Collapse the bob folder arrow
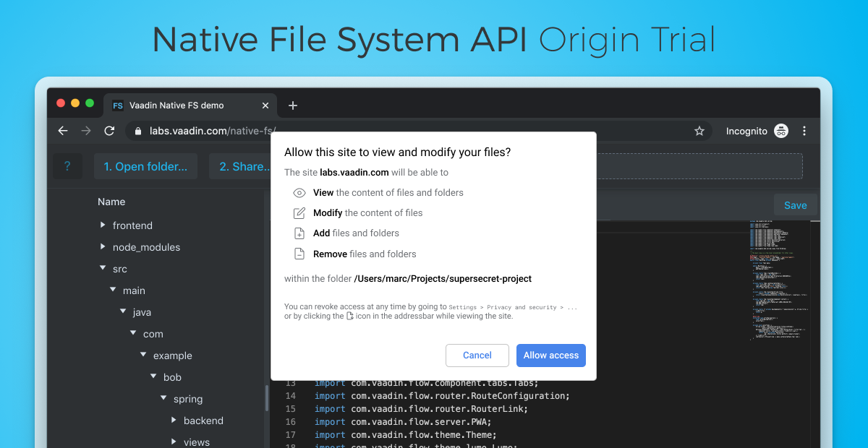868x448 pixels. pos(153,377)
